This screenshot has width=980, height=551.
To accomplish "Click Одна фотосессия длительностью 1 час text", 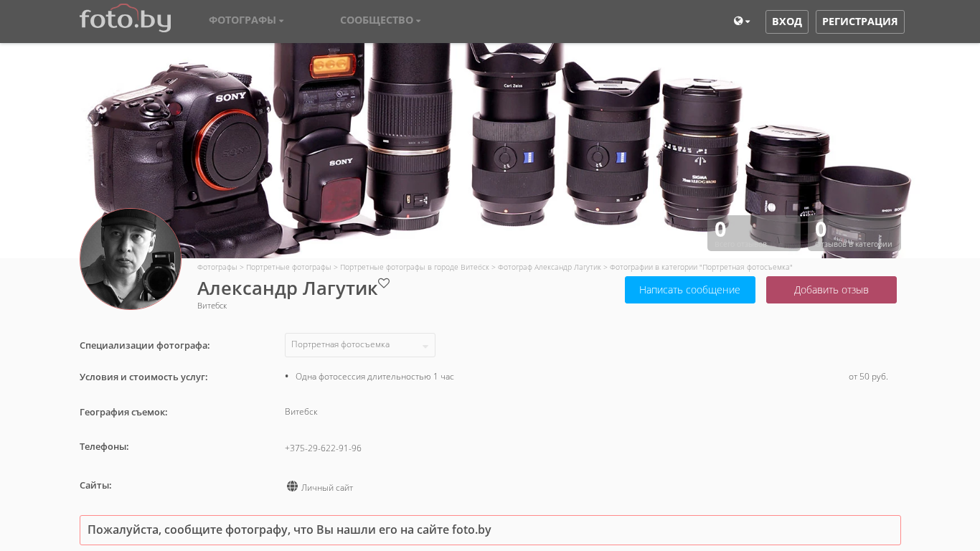I will tap(374, 377).
